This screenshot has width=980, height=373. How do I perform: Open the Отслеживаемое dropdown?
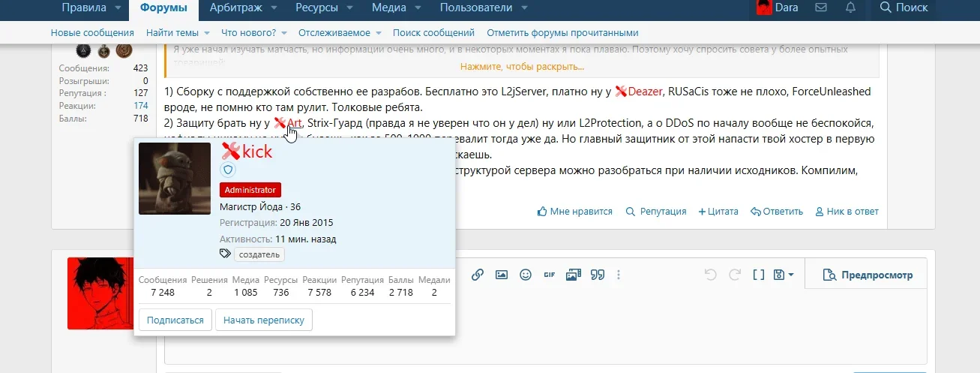tap(340, 33)
